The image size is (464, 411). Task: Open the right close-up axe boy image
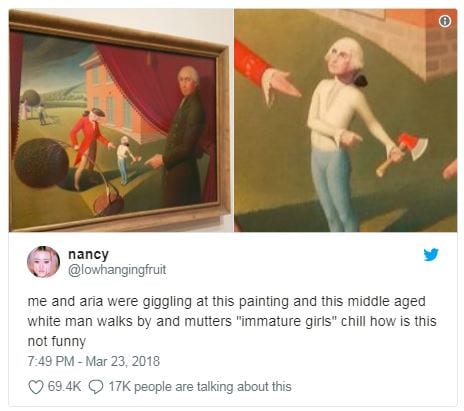pyautogui.click(x=346, y=120)
